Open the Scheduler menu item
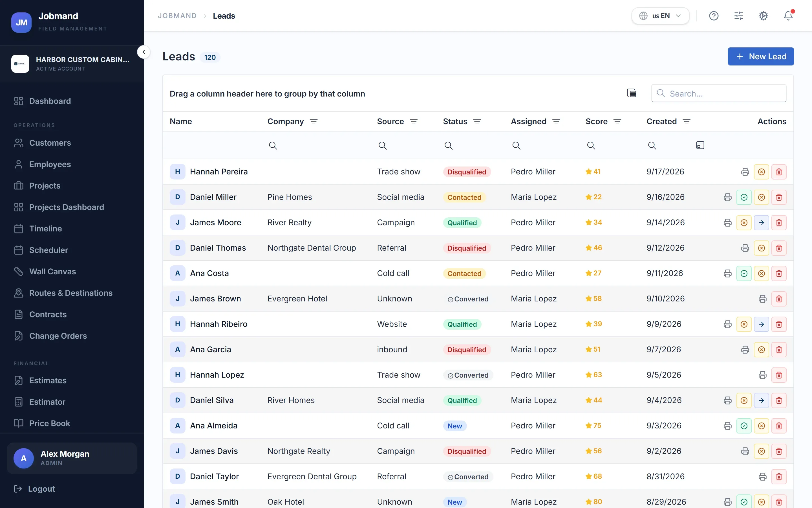 pyautogui.click(x=72, y=250)
